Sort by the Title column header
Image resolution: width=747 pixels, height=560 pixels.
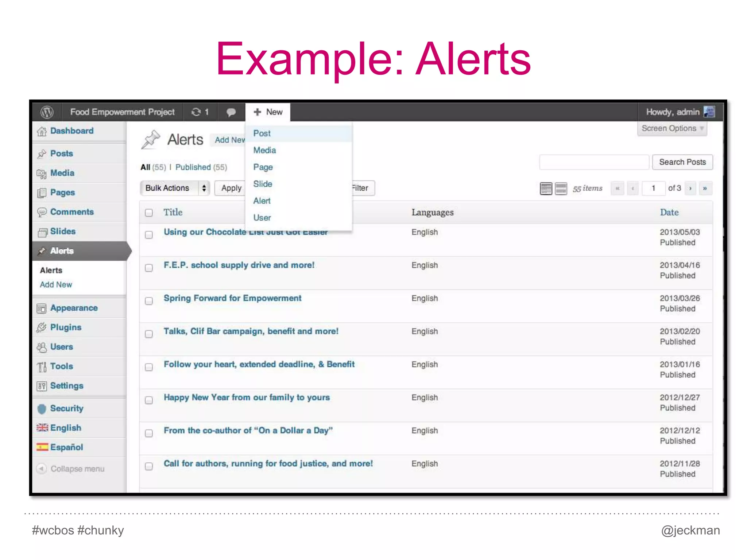click(x=173, y=212)
